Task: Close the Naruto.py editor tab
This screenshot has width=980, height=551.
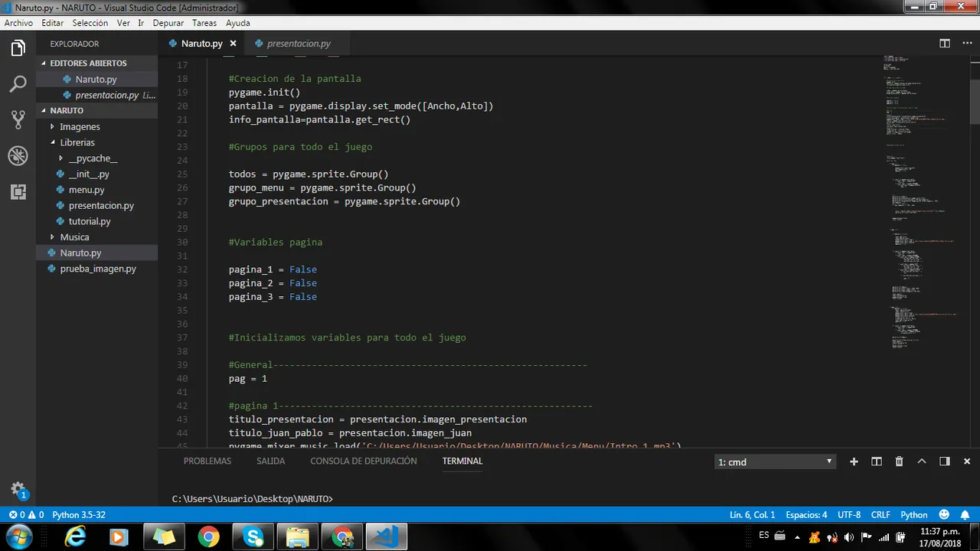Action: click(233, 44)
